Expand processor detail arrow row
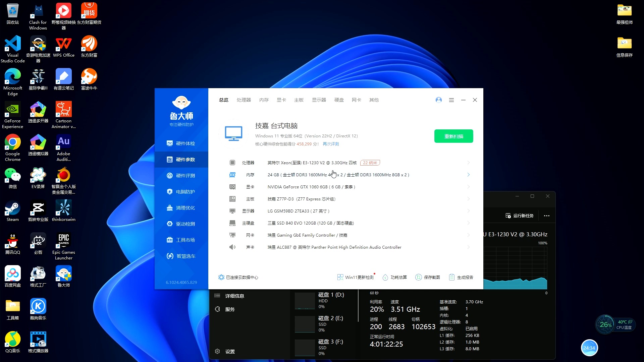Image resolution: width=644 pixels, height=362 pixels. point(468,162)
